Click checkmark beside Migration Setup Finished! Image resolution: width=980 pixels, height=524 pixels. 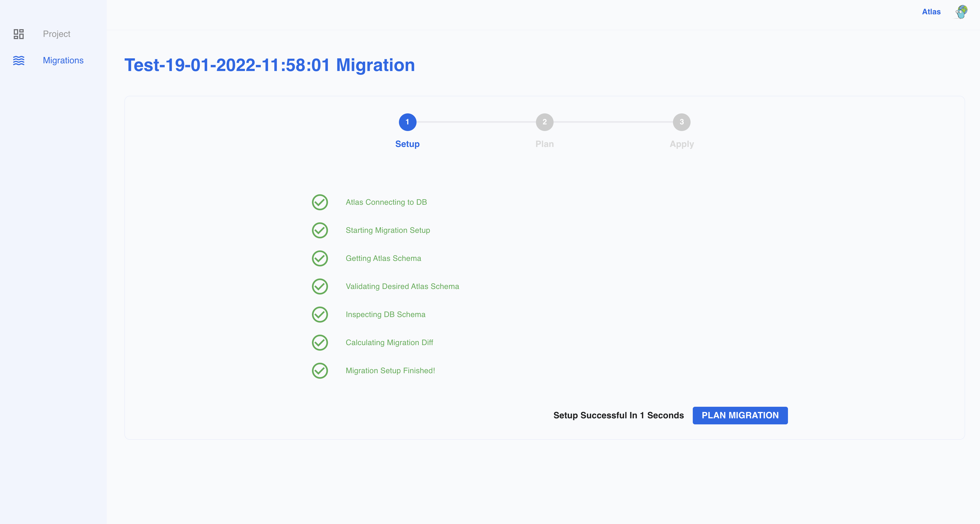click(320, 371)
